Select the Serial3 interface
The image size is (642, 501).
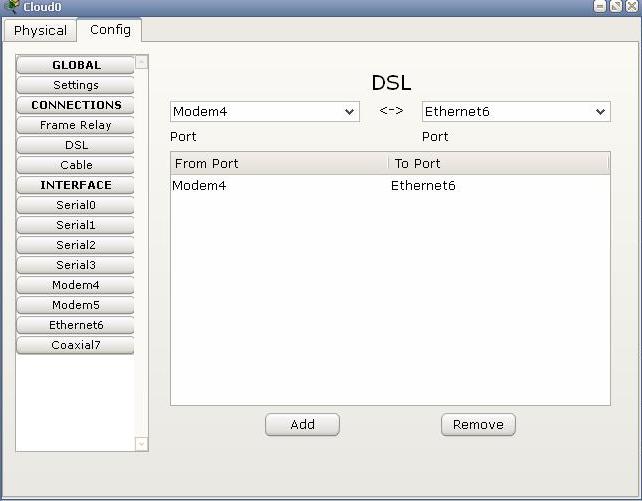(x=75, y=265)
